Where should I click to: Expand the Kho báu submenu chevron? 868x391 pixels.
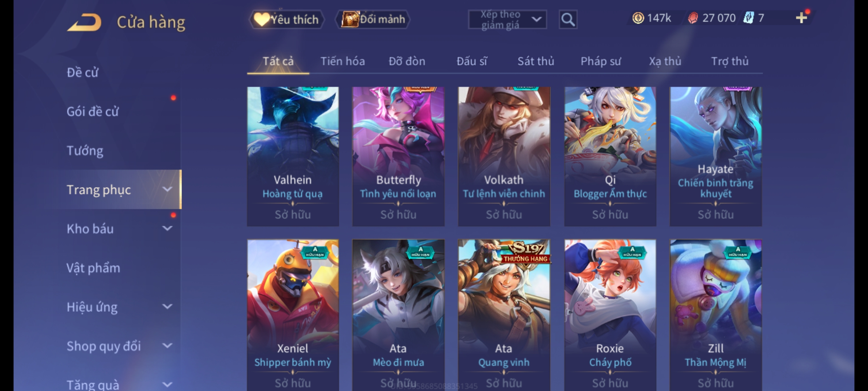(167, 228)
